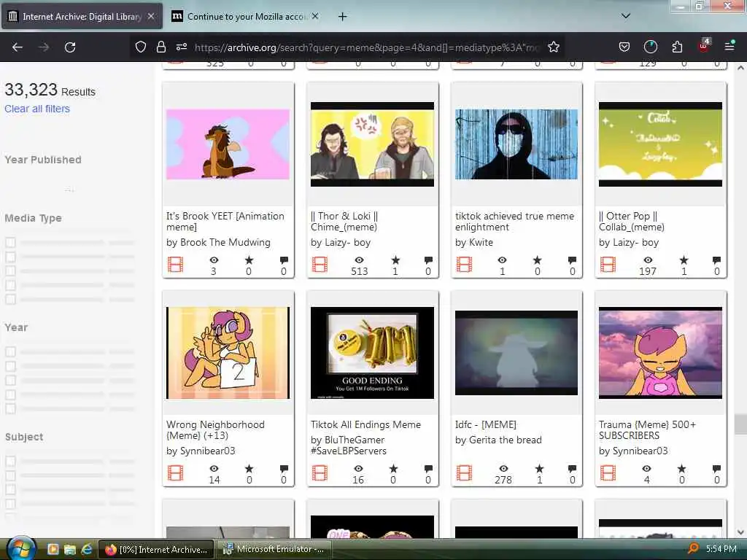
Task: Switch to Continue to your Mozilla account tab
Action: click(x=245, y=17)
